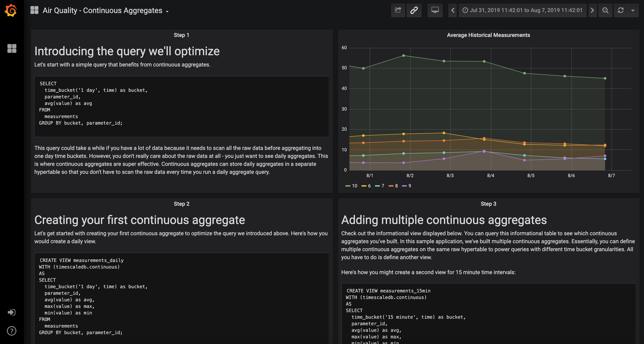Click the sign-in icon in sidebar
This screenshot has width=644, height=344.
tap(12, 312)
